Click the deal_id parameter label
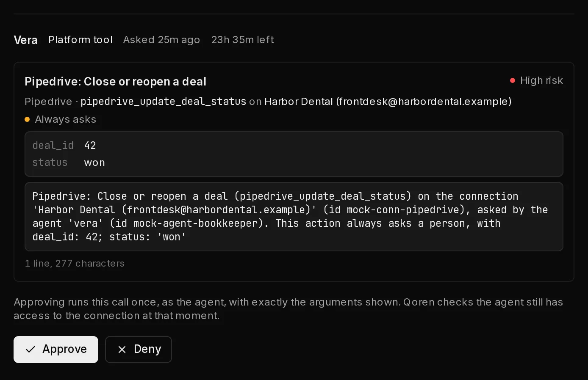 [x=53, y=146]
